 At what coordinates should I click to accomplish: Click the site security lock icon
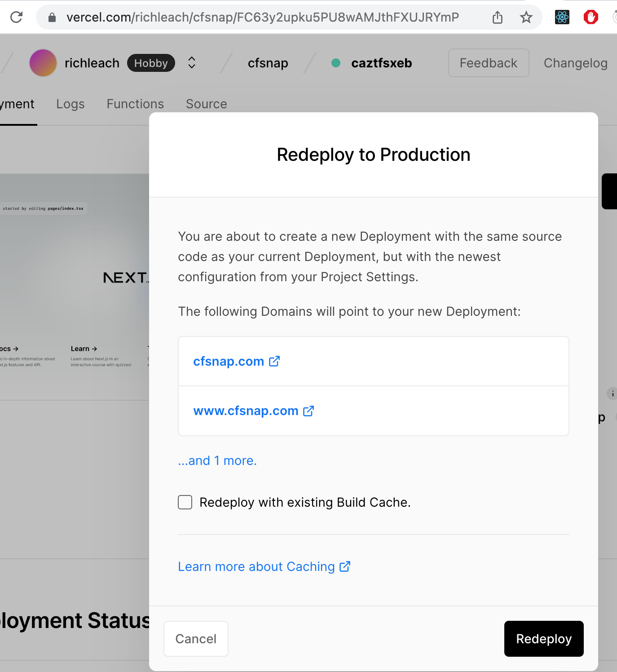point(52,17)
